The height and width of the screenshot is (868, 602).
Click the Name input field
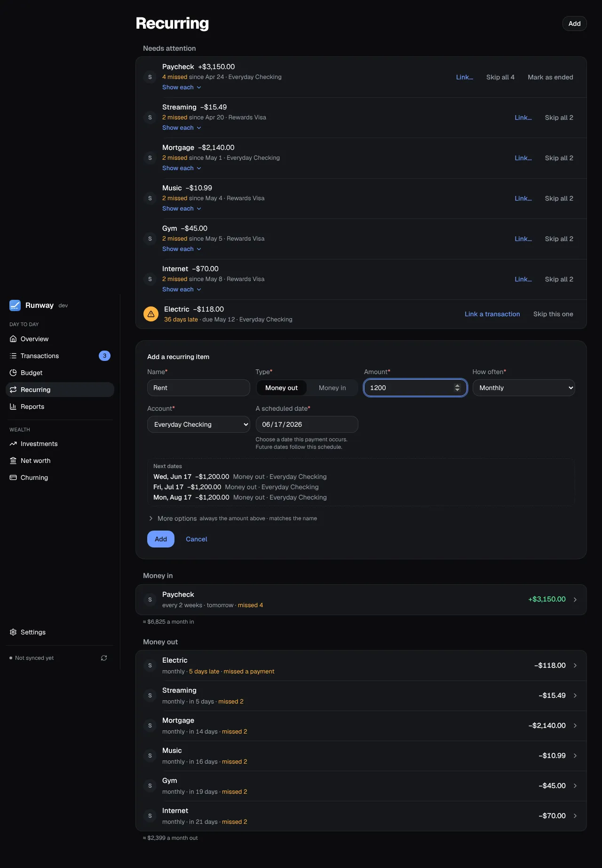[x=198, y=388]
